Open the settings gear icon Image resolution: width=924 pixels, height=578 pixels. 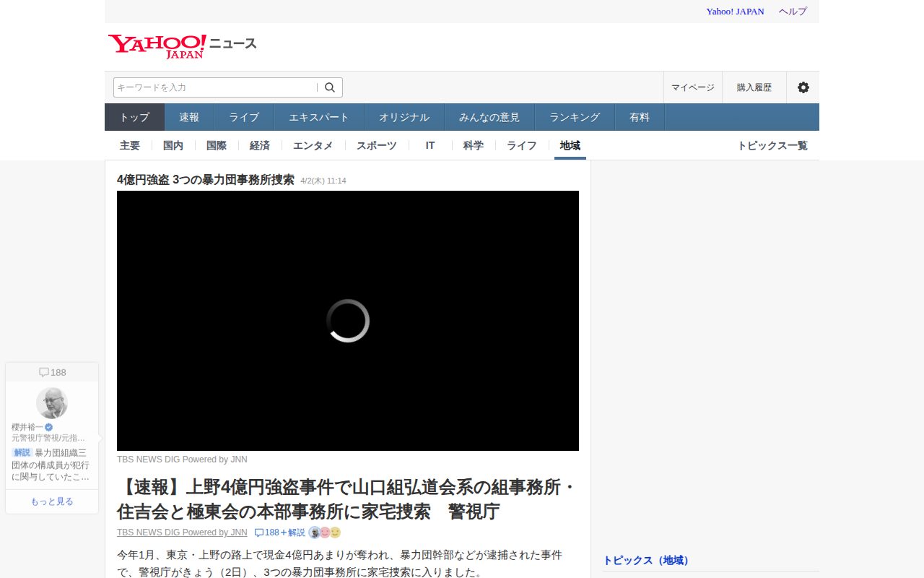click(803, 87)
